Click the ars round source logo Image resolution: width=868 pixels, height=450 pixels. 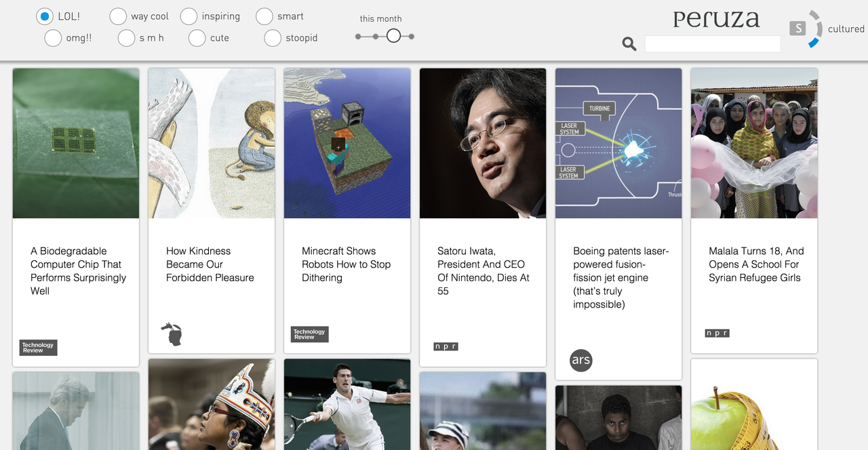click(581, 360)
